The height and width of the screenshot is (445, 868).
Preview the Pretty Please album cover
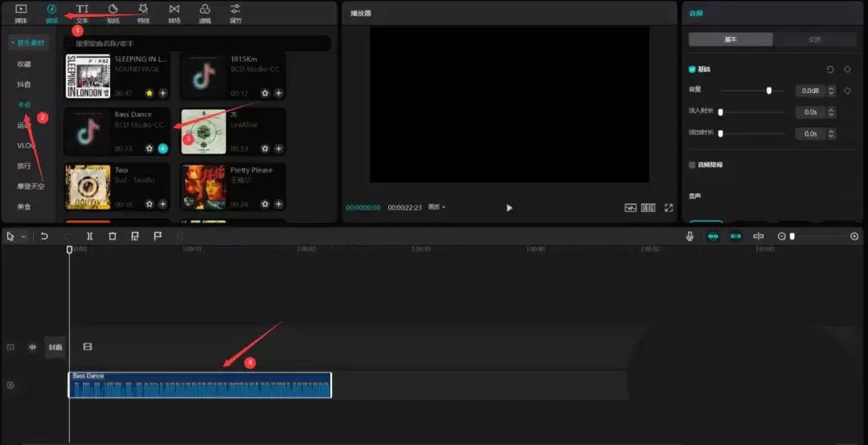[203, 187]
